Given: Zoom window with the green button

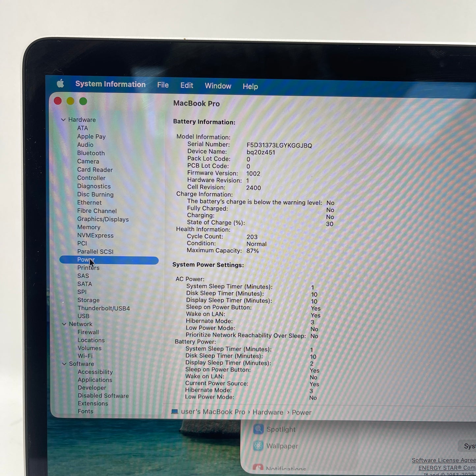Looking at the screenshot, I should click(x=83, y=101).
